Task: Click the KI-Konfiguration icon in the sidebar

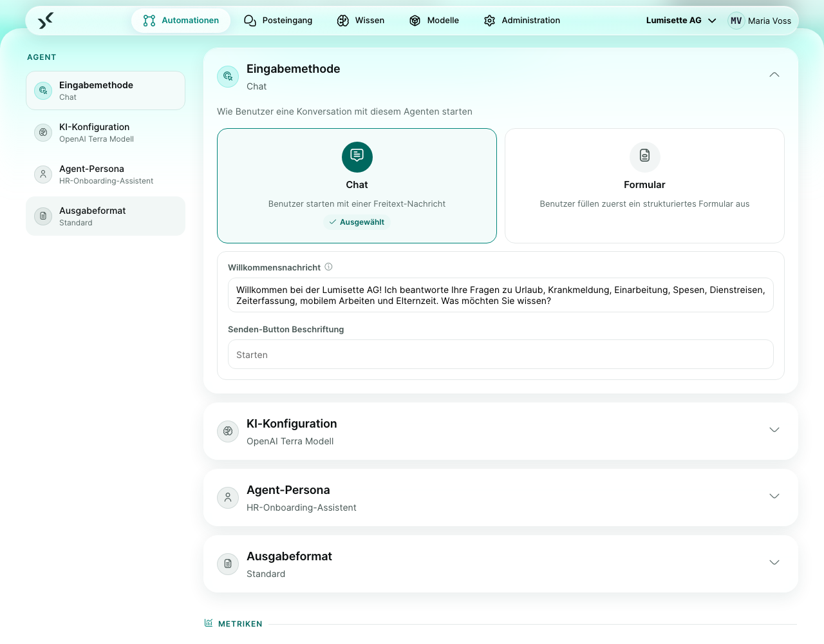Action: 43,133
